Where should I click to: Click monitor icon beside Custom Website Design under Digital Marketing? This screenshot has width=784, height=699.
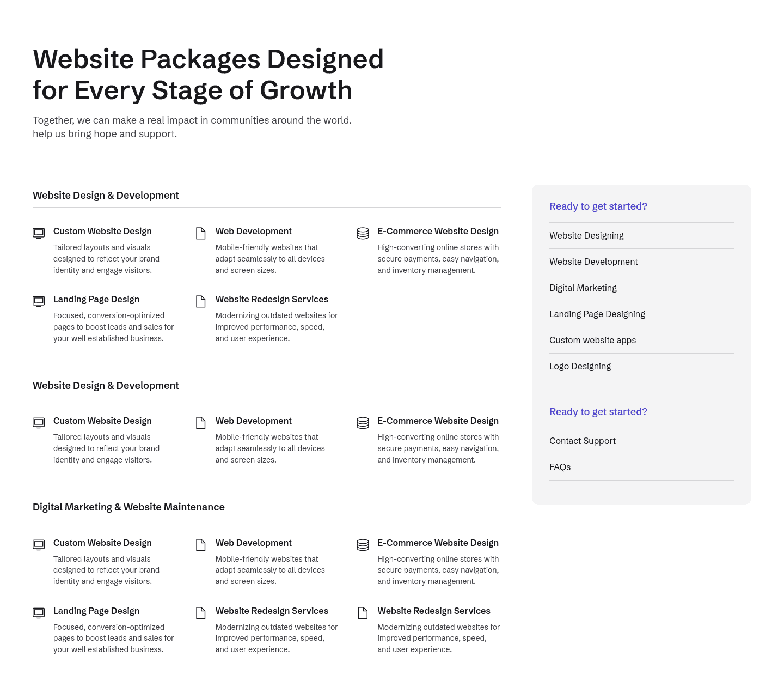(x=39, y=545)
